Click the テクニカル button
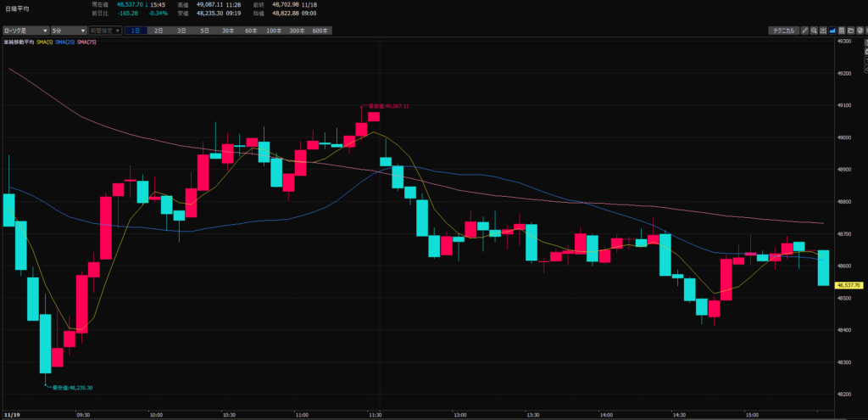This screenshot has width=868, height=420. click(782, 31)
